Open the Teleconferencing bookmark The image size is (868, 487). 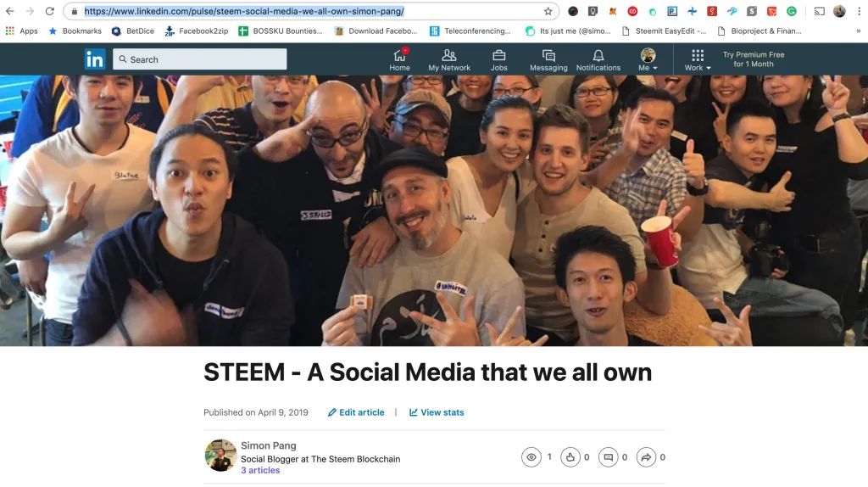click(470, 31)
